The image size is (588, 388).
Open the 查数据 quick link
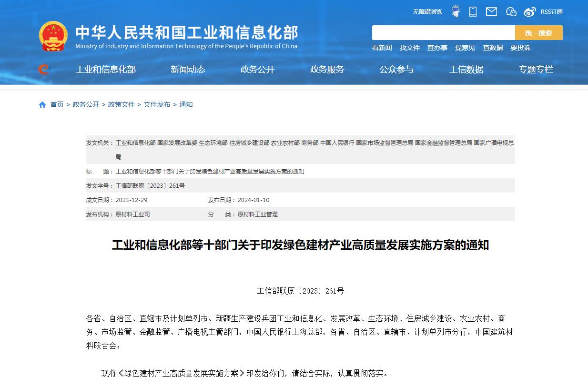point(492,48)
